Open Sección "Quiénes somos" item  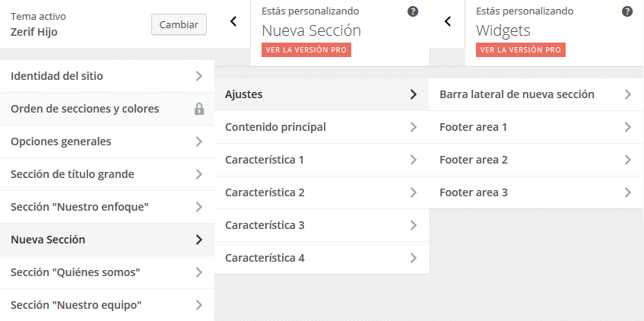click(x=106, y=272)
